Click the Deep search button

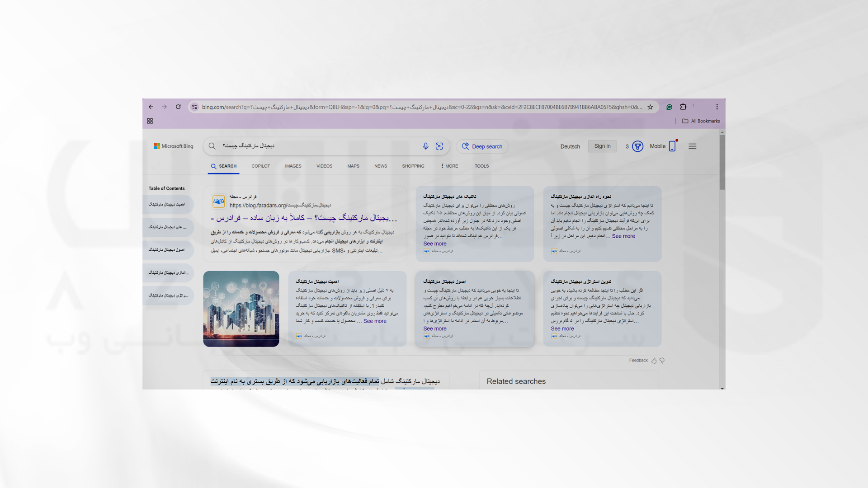(x=482, y=146)
